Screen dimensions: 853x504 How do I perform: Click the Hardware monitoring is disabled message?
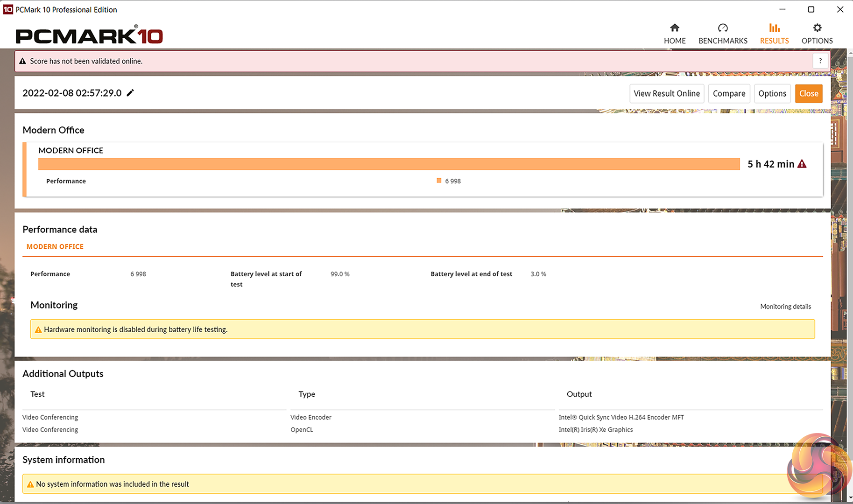(136, 329)
